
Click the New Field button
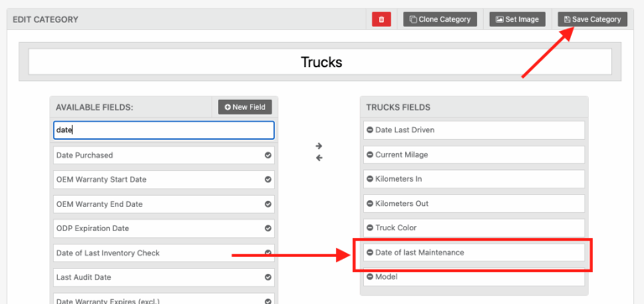245,107
